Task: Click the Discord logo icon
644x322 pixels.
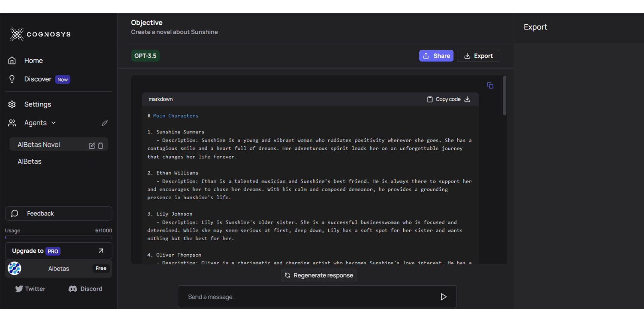Action: click(73, 289)
